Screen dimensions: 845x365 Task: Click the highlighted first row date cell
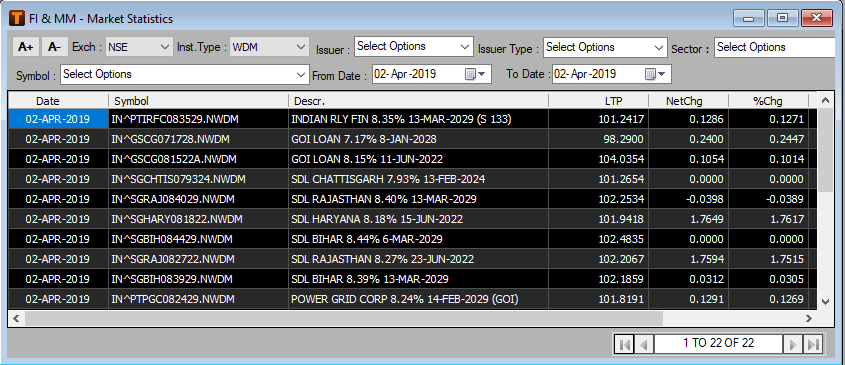[x=58, y=119]
